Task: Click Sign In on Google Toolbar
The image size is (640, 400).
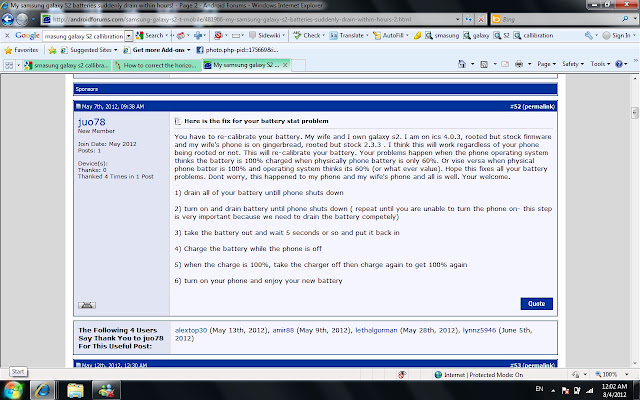Action: (617, 36)
